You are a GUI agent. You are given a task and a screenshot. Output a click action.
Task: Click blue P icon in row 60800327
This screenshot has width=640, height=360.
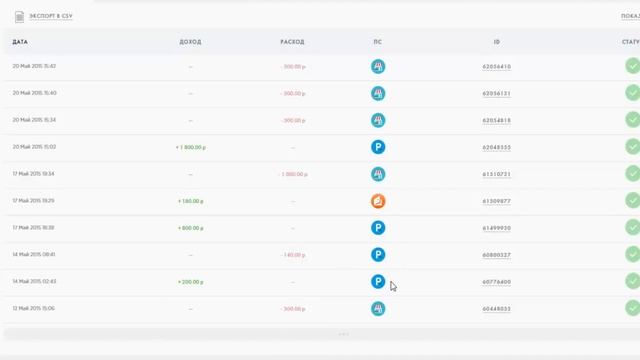pyautogui.click(x=378, y=255)
